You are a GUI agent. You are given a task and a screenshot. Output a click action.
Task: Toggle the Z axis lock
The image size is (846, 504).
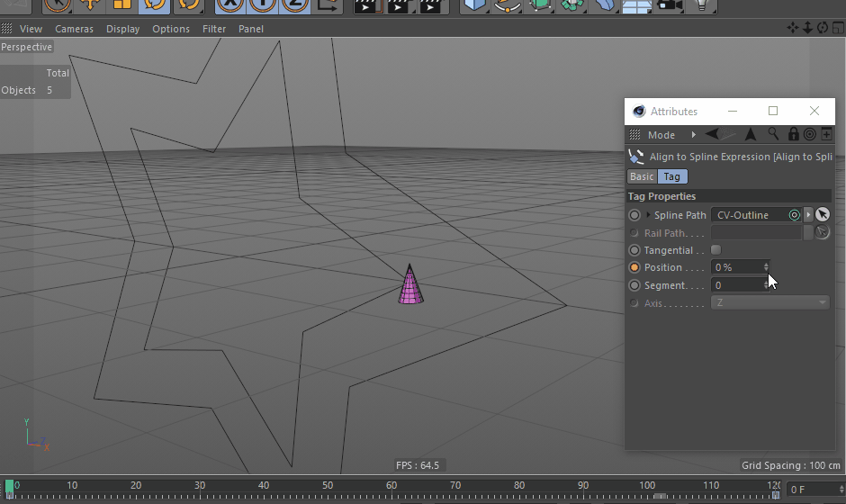click(294, 5)
